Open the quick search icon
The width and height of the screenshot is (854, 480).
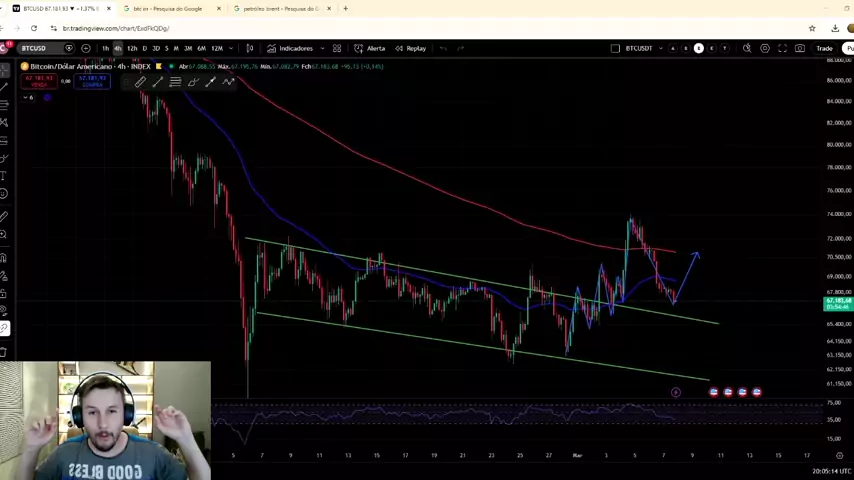747,48
